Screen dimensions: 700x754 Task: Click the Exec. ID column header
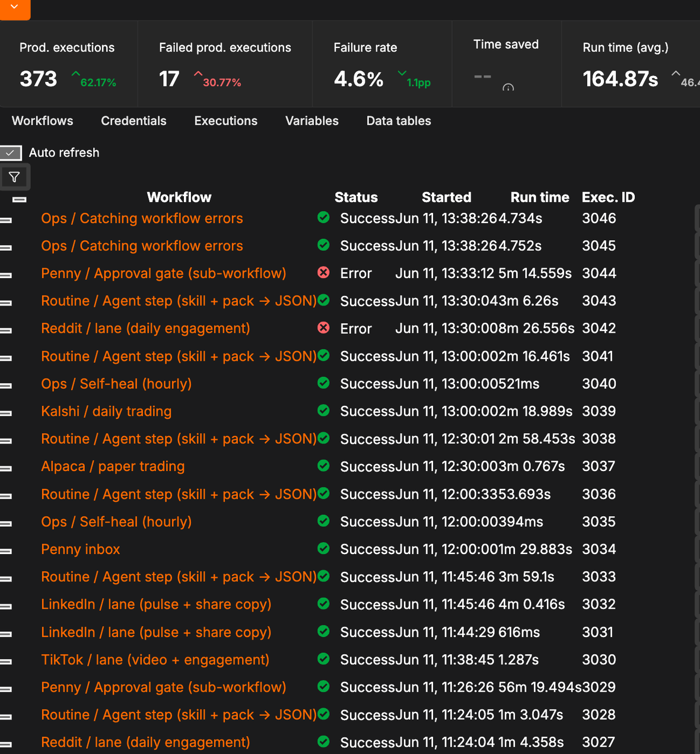coord(609,198)
